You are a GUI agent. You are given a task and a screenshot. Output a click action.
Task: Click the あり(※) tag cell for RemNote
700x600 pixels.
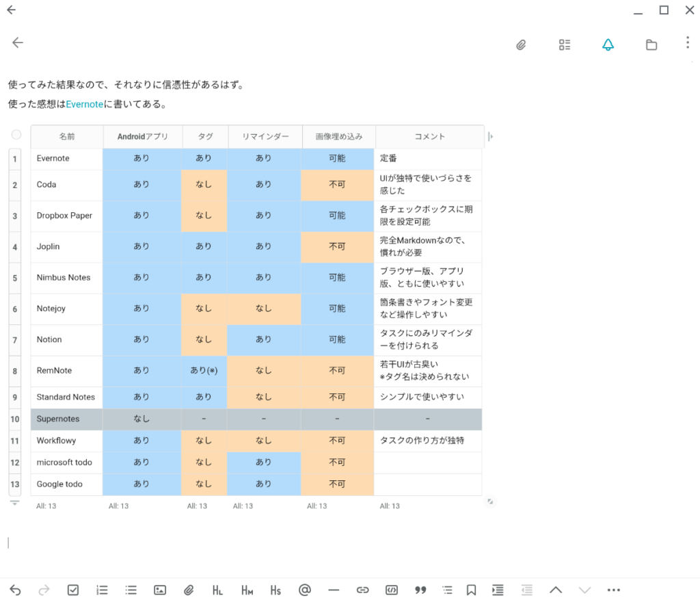coord(204,371)
